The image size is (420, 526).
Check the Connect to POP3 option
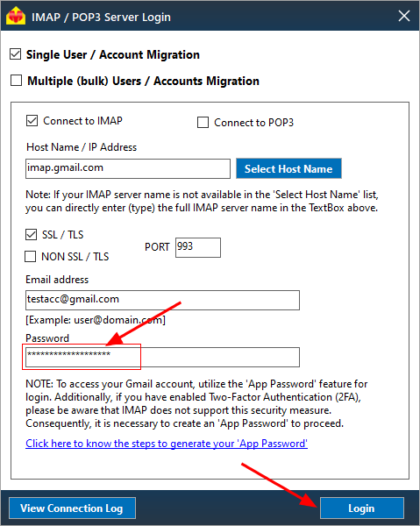[x=203, y=123]
